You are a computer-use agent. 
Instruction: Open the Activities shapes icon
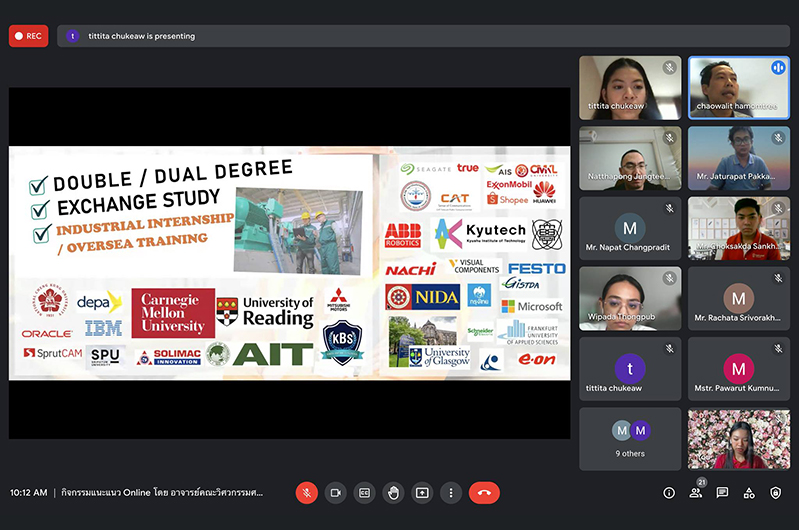pos(749,493)
